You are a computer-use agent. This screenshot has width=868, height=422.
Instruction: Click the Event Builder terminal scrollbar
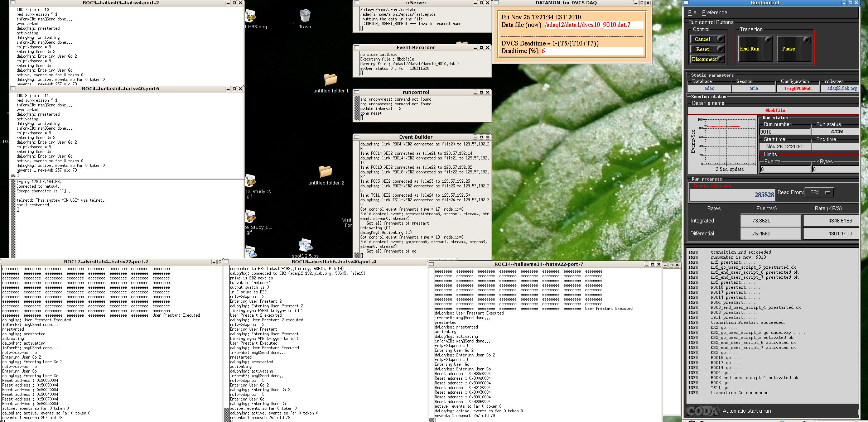[x=356, y=199]
